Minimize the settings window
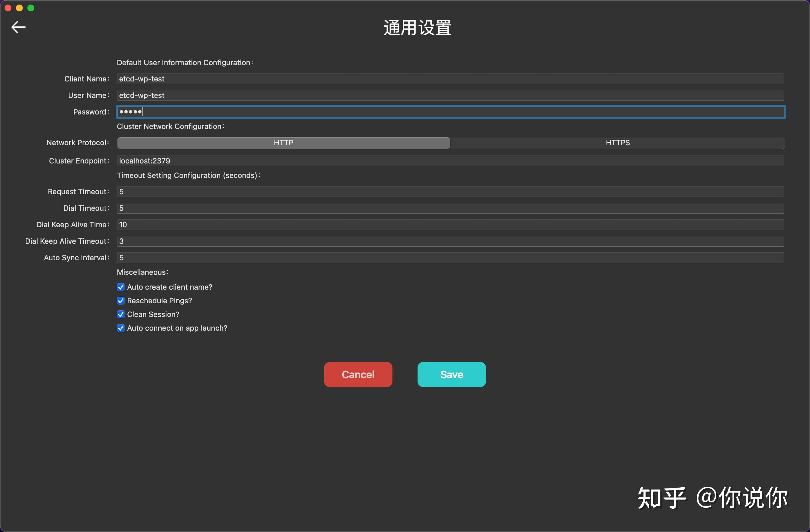 19,8
